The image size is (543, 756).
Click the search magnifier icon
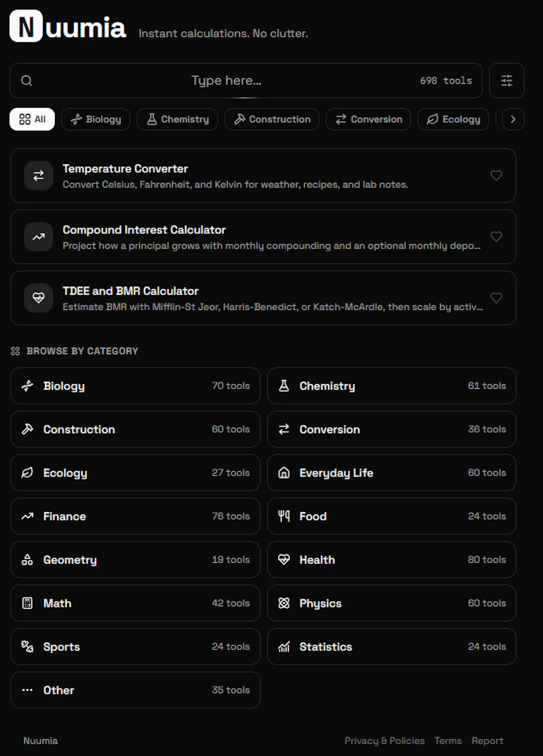(x=26, y=80)
